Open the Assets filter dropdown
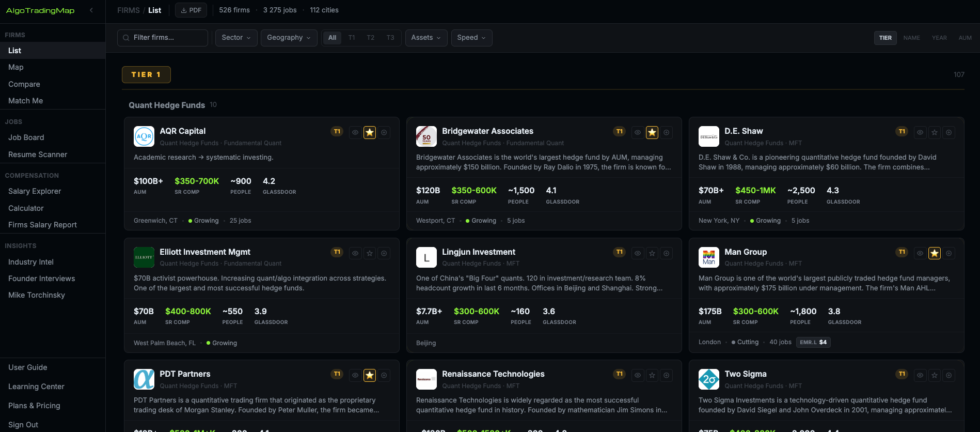 (x=426, y=38)
